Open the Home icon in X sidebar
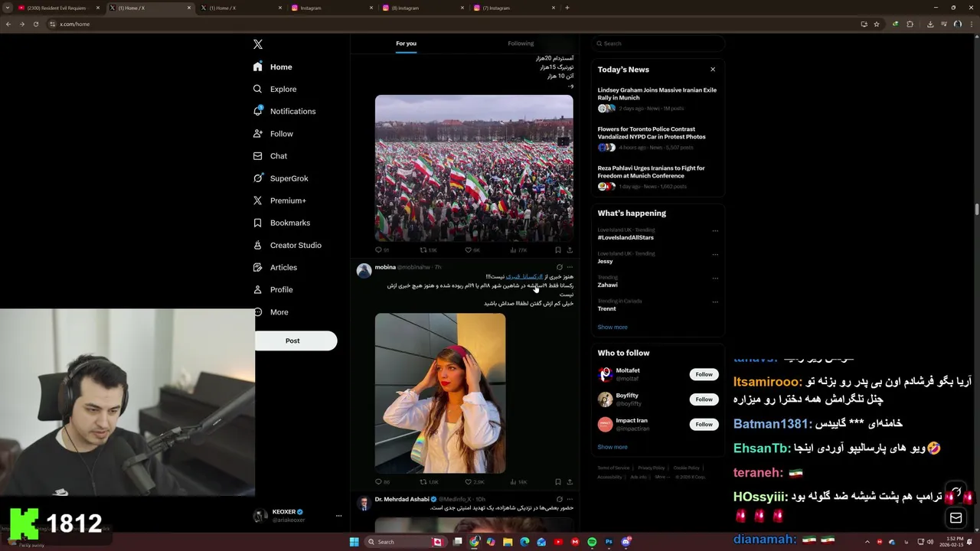Screen dimensions: 980x551 [258, 67]
